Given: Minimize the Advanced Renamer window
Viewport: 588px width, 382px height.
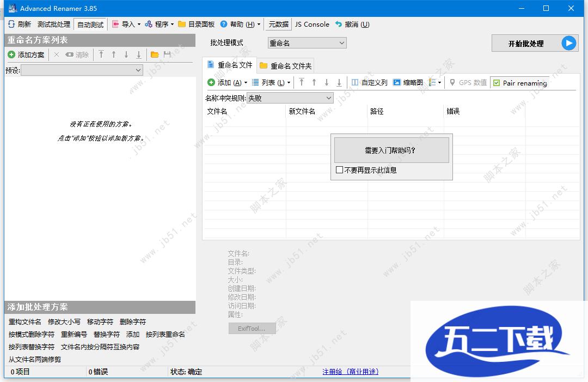Looking at the screenshot, I should (521, 8).
